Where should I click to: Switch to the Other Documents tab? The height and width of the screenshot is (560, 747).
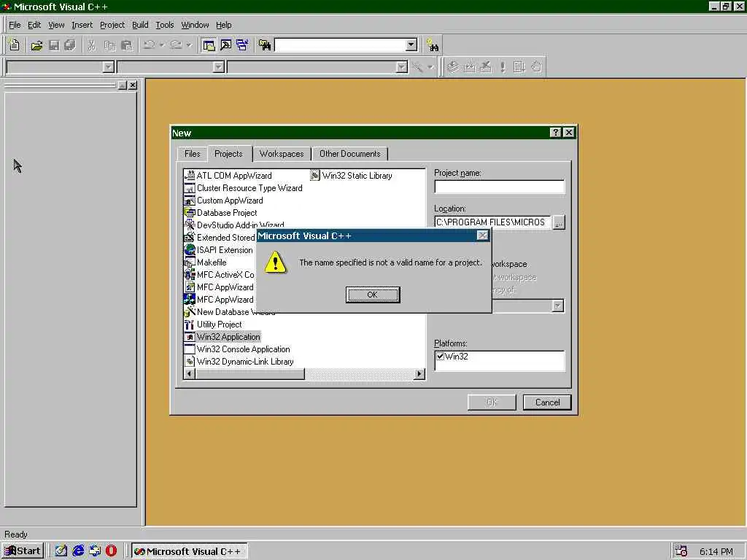tap(350, 154)
